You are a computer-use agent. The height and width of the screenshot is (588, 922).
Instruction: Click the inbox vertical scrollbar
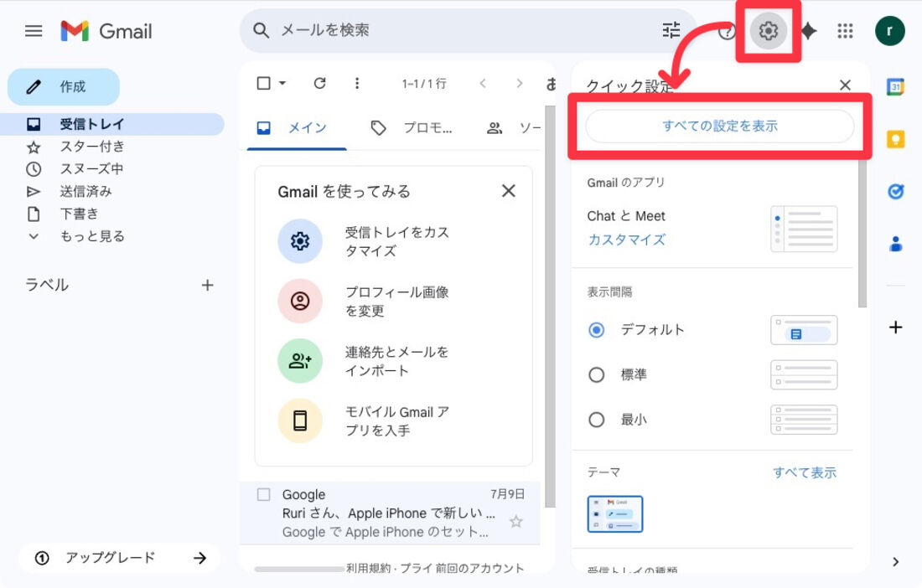click(x=550, y=307)
